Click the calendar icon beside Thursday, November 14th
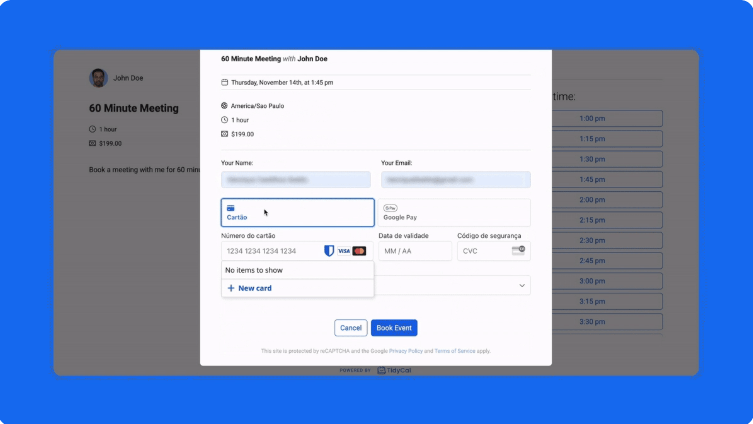The height and width of the screenshot is (424, 753). pyautogui.click(x=225, y=82)
